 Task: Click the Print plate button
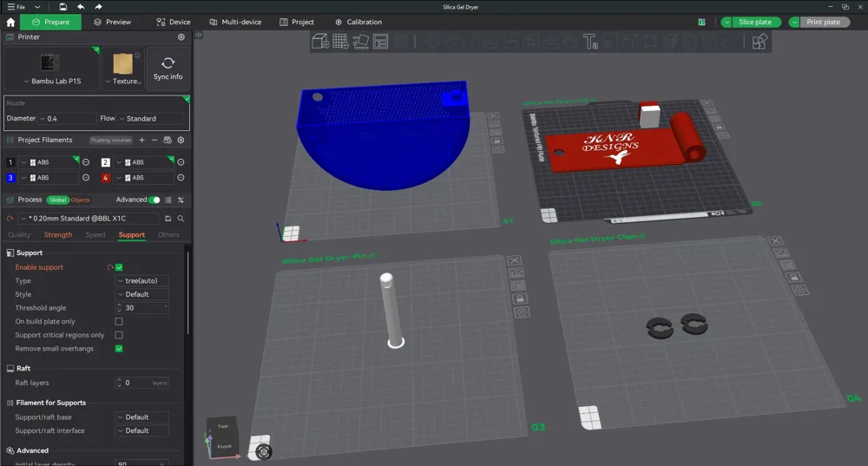tap(823, 23)
